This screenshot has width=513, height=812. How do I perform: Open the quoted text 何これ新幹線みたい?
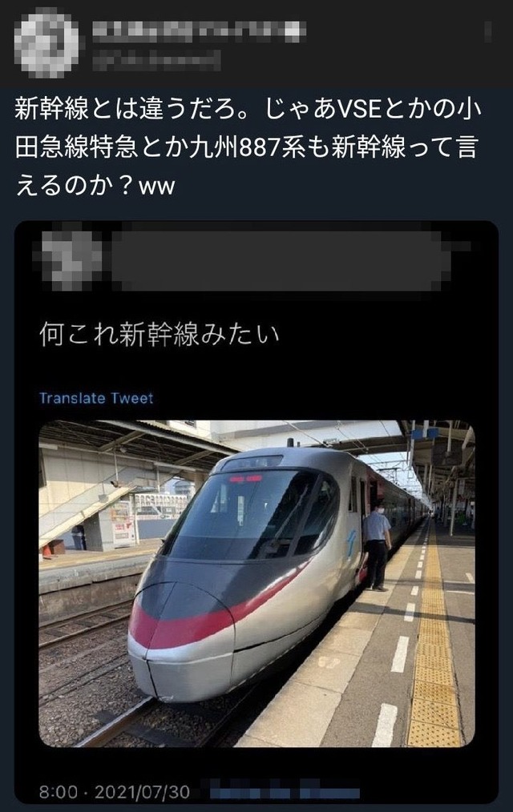point(159,335)
